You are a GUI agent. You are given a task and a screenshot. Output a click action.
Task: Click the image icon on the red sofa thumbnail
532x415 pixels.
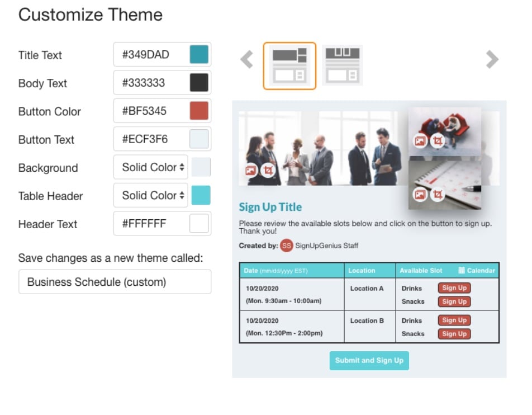[x=420, y=142]
